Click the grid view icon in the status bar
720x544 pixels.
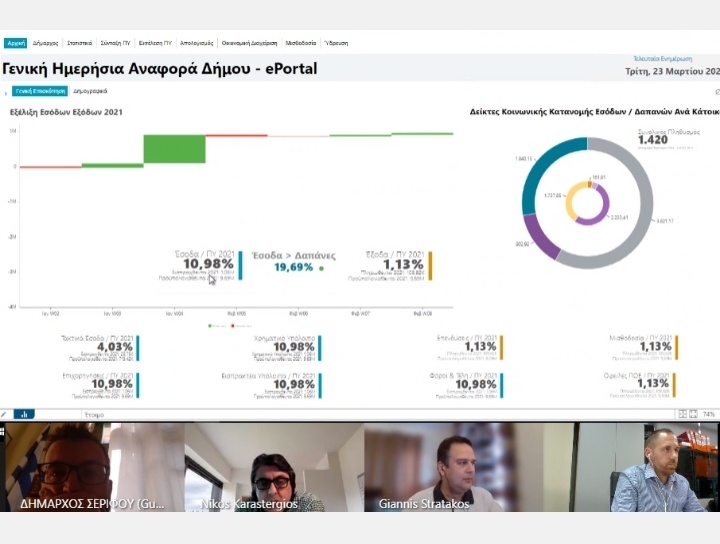pos(683,414)
